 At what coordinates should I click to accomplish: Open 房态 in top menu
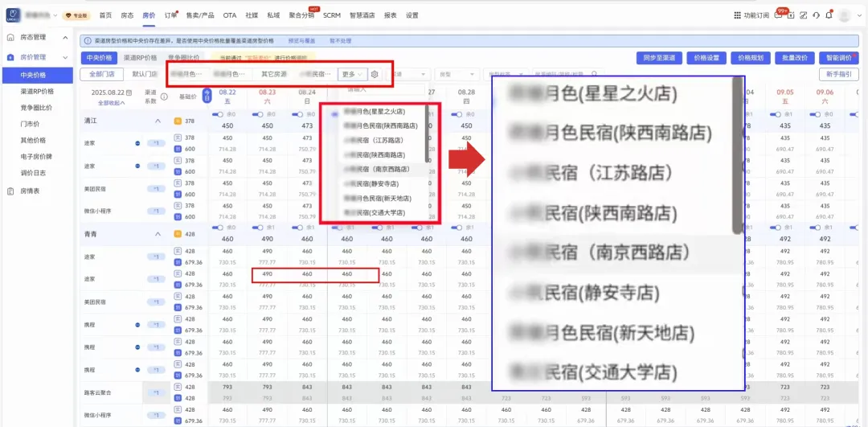tap(127, 15)
